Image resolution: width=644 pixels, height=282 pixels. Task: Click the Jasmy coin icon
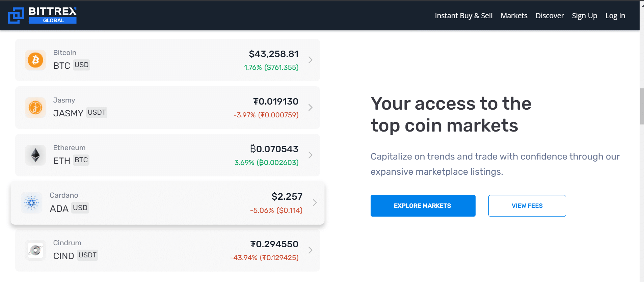(35, 108)
